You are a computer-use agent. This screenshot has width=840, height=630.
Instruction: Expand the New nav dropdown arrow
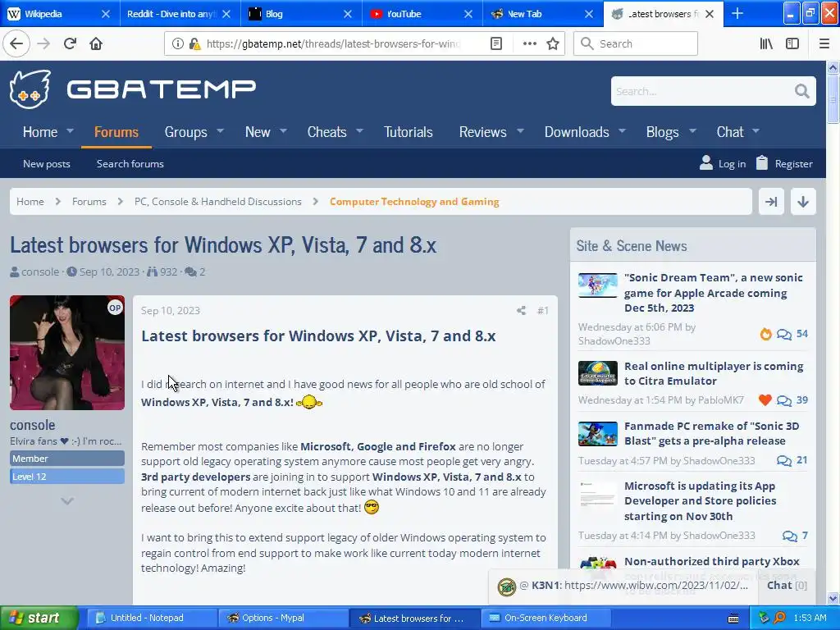(283, 130)
